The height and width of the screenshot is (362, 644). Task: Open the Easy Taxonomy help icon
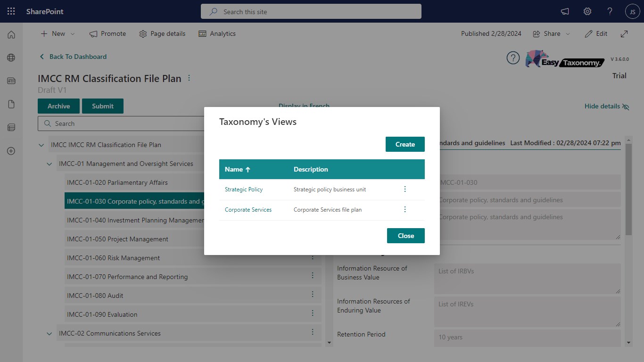[513, 58]
